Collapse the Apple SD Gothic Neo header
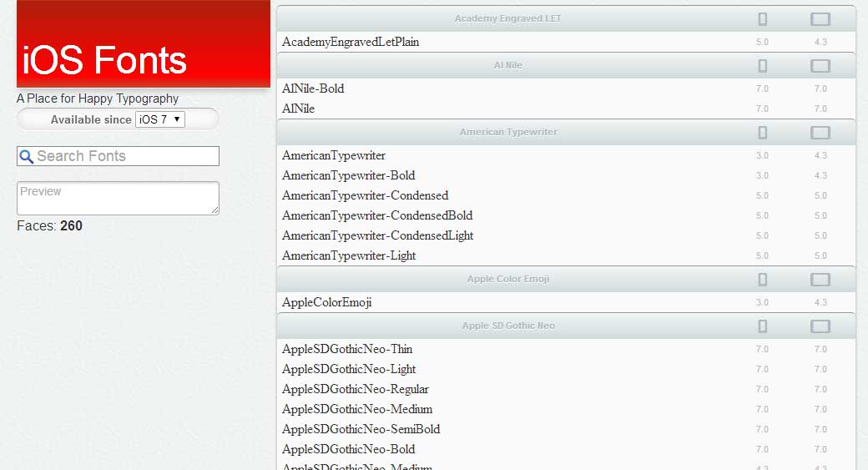Screen dimensions: 868x470 pos(508,326)
